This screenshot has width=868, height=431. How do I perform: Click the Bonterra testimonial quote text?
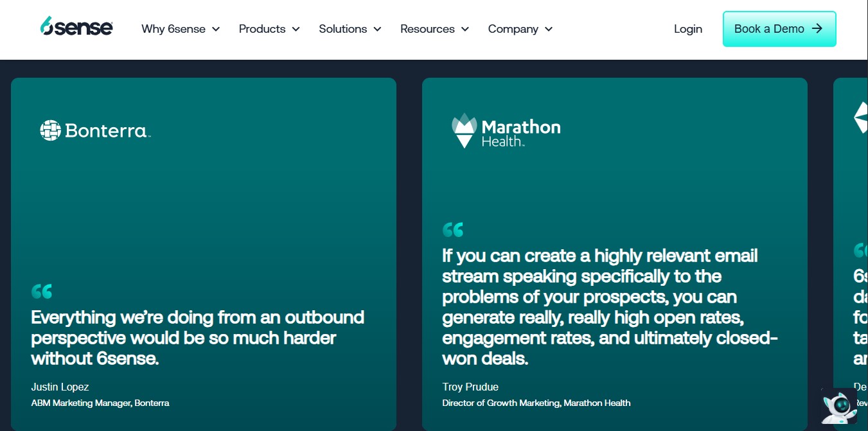click(x=198, y=338)
